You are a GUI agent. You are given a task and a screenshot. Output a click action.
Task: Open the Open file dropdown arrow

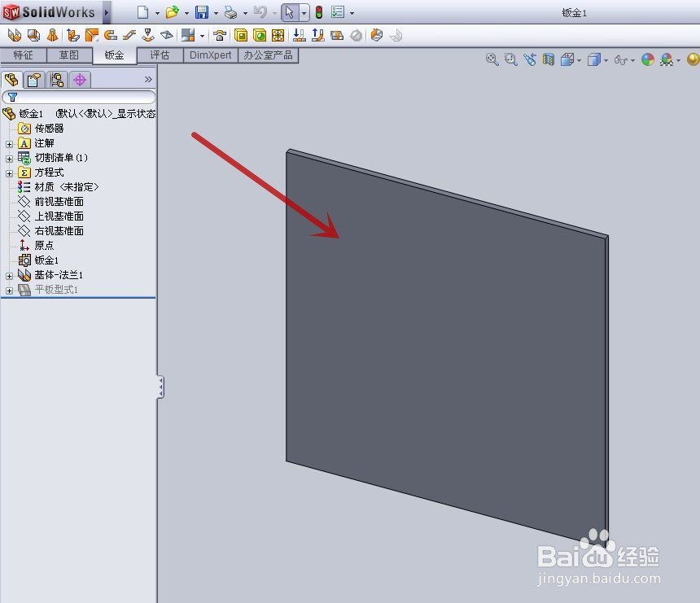186,13
